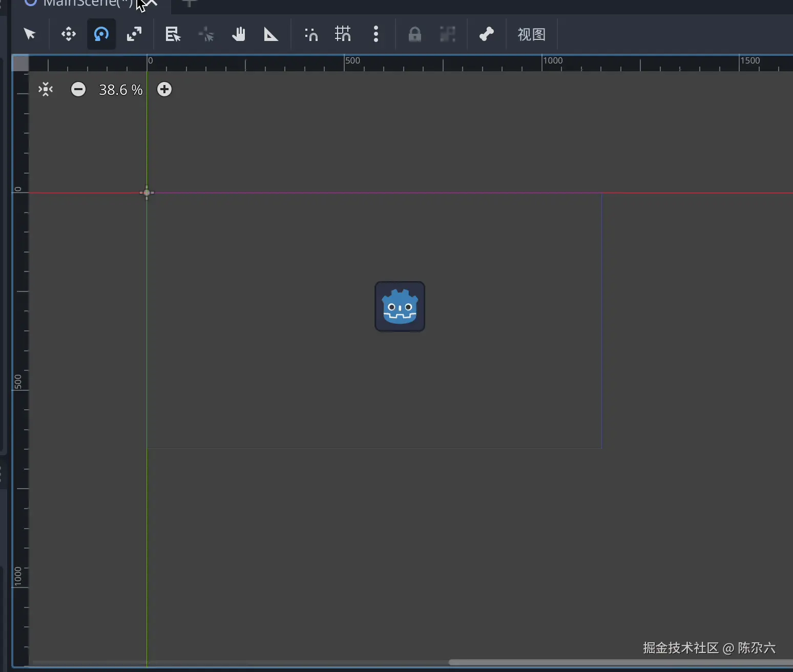Lock the selected node
The width and height of the screenshot is (793, 672).
[415, 34]
